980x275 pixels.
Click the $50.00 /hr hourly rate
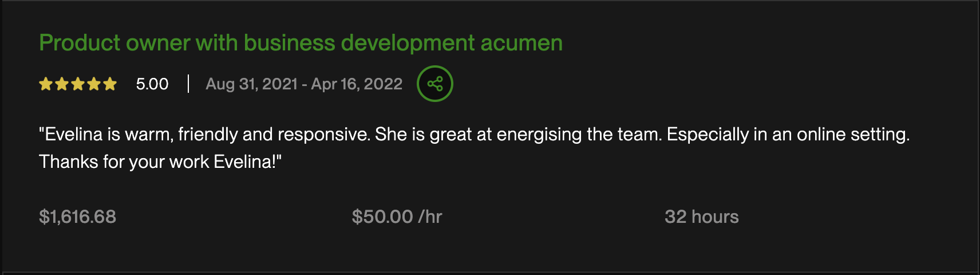click(397, 217)
